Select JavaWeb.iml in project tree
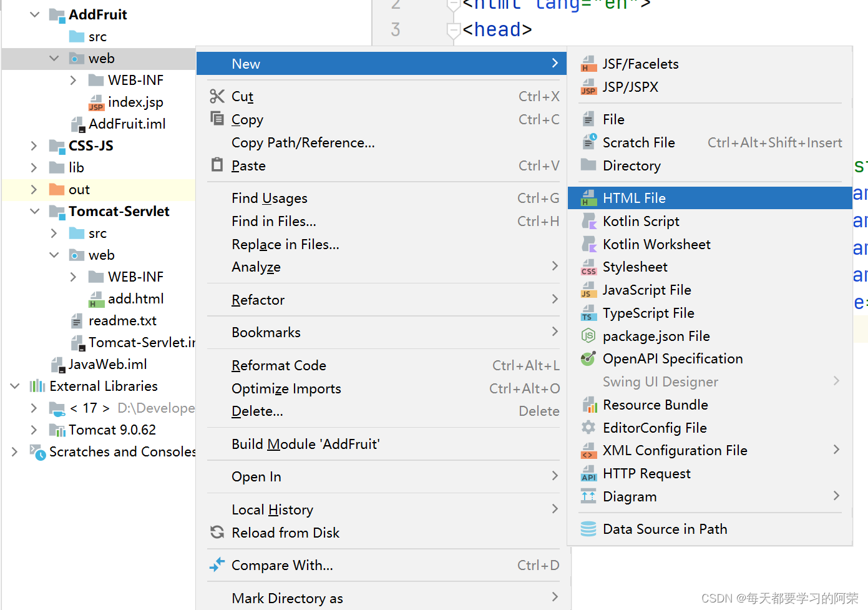868x610 pixels. click(107, 364)
